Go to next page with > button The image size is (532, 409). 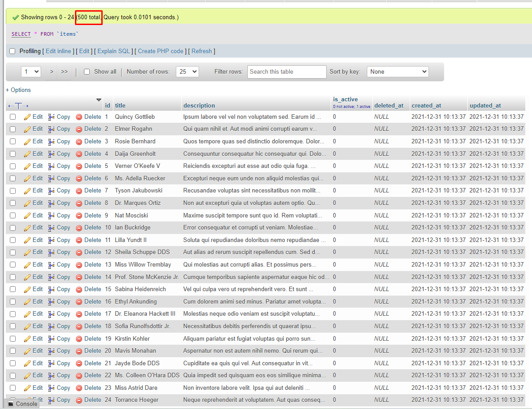(x=52, y=71)
